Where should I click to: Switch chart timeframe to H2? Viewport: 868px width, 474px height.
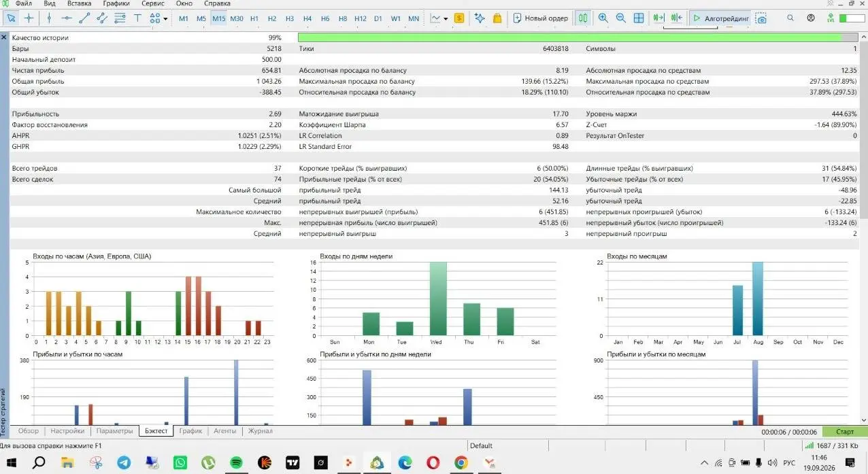[272, 18]
